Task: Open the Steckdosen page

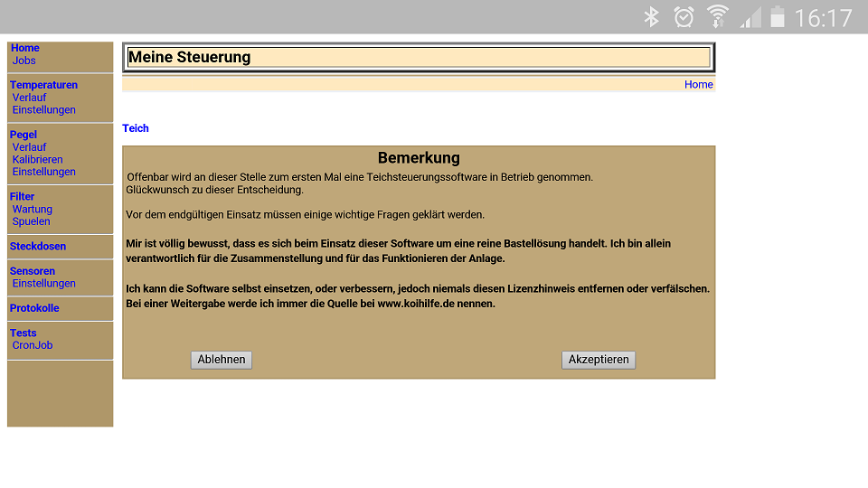Action: [x=38, y=246]
